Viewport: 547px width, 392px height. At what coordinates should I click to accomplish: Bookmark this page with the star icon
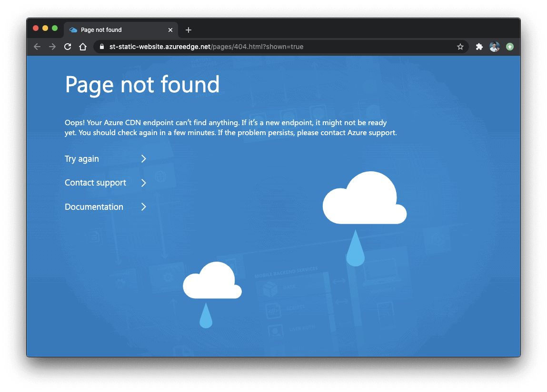click(x=460, y=47)
